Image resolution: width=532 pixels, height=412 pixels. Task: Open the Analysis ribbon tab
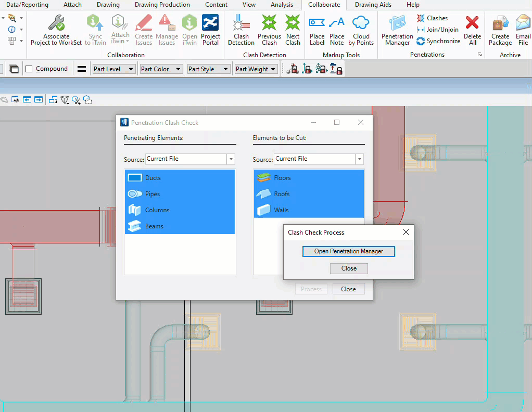[282, 5]
